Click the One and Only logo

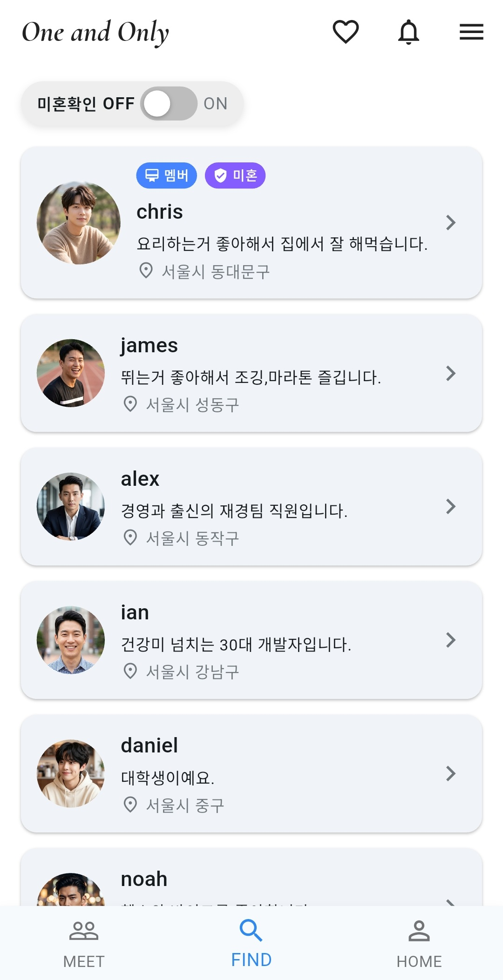pyautogui.click(x=95, y=32)
